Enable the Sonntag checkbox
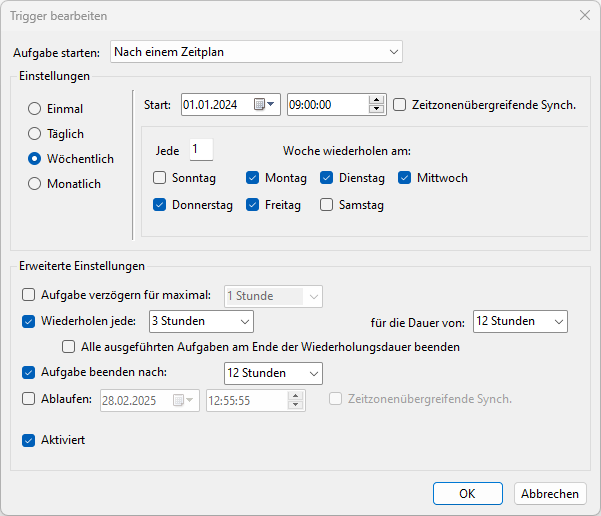 point(159,177)
